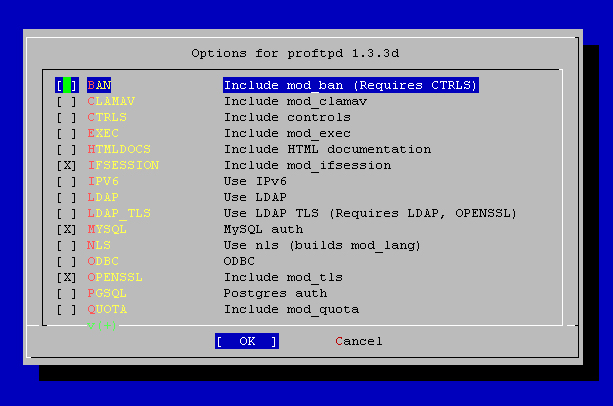
Task: Click 'Include mod_ban (Requires CTRLS)' description
Action: 351,85
